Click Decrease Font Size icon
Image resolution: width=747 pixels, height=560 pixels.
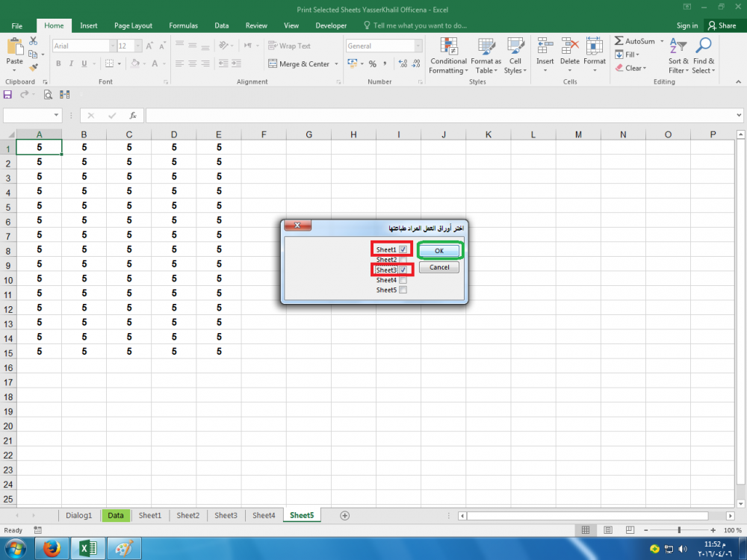(162, 46)
